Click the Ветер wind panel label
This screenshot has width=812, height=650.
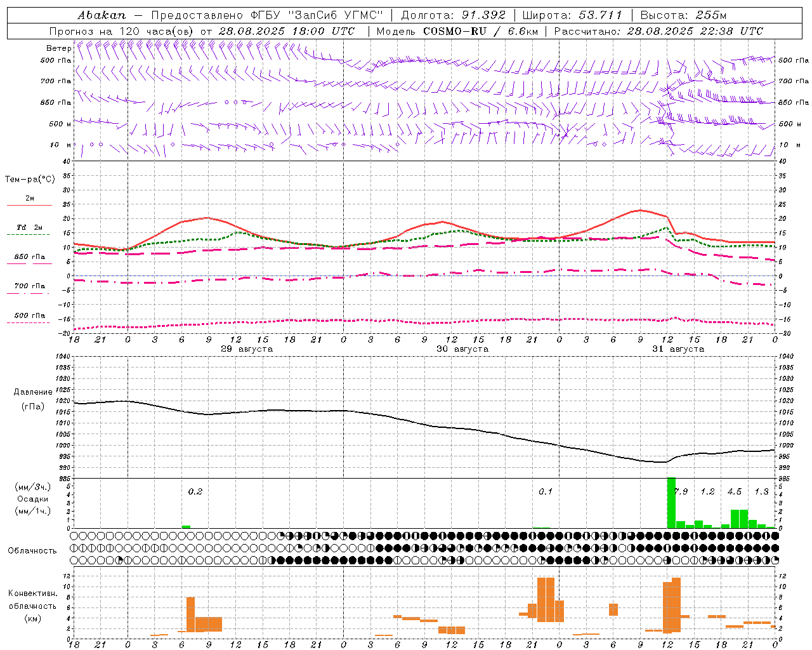(58, 48)
